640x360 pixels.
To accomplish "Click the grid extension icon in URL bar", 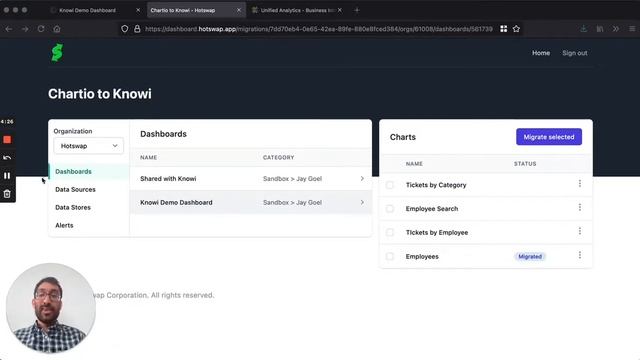I will pyautogui.click(x=504, y=29).
